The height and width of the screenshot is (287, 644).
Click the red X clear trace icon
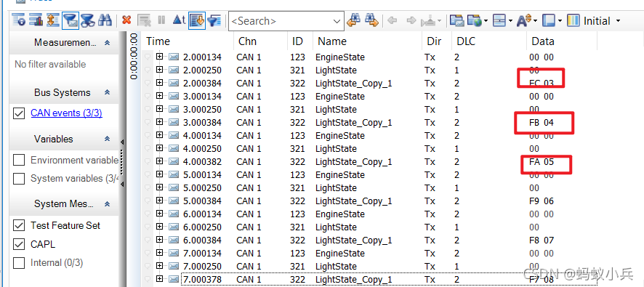[x=126, y=20]
